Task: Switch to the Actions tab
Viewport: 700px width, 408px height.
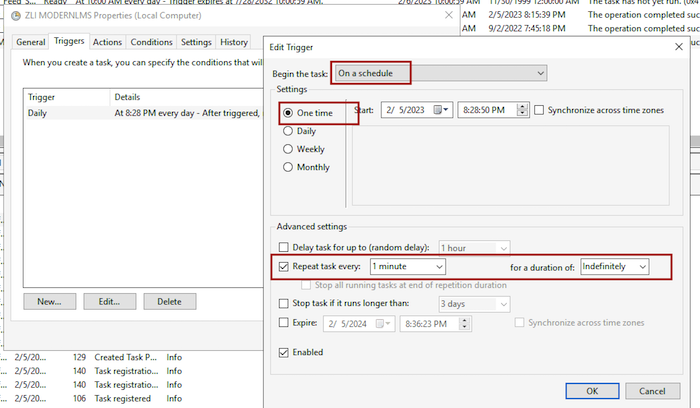Action: click(x=107, y=42)
